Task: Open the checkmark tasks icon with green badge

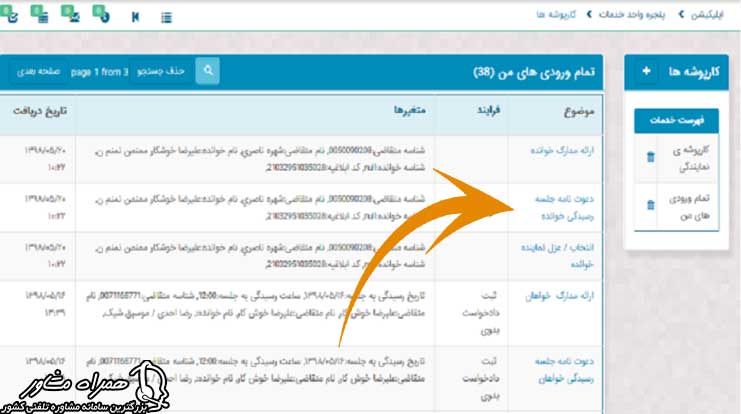Action: [x=9, y=14]
